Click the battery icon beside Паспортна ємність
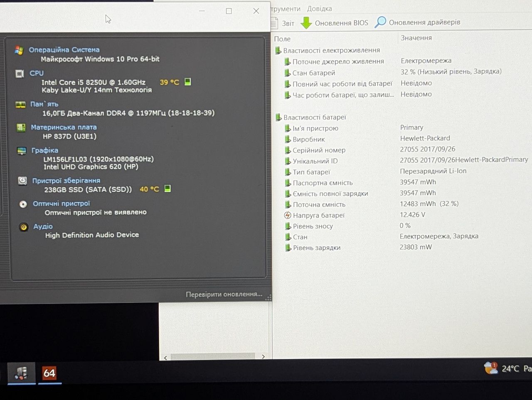 (288, 183)
